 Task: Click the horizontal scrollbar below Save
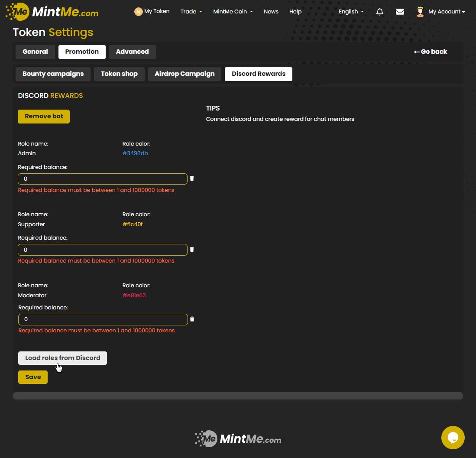238,396
